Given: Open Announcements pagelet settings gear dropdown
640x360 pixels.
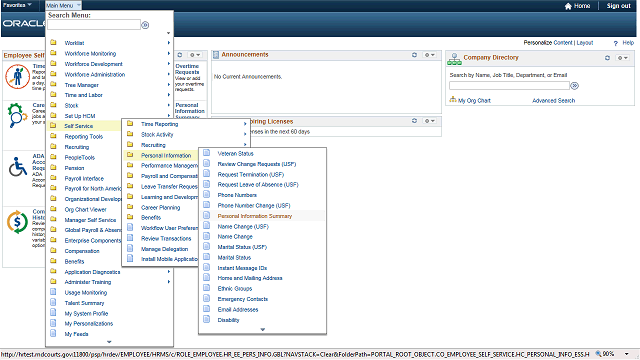Looking at the screenshot, I should 429,55.
